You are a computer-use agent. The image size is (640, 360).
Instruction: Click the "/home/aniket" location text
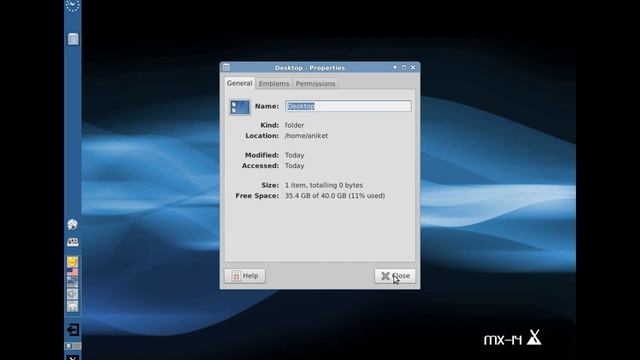click(306, 136)
